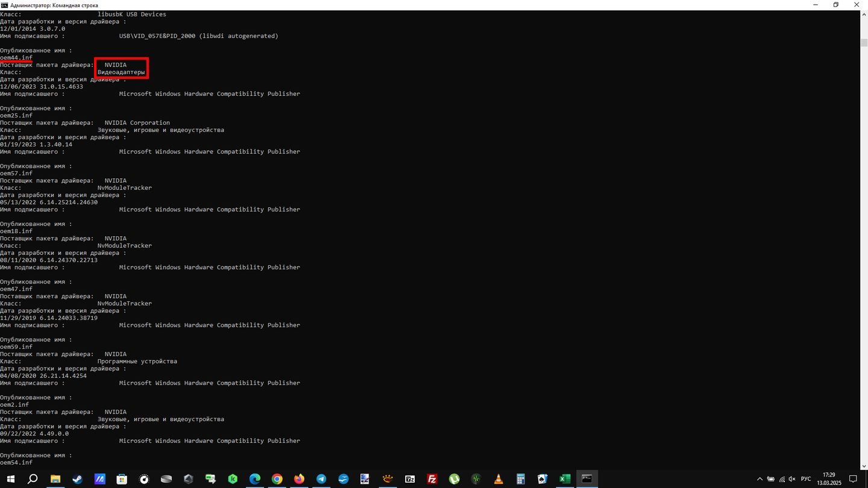The width and height of the screenshot is (868, 488).
Task: Click the NVIDIA Corporation provider text
Action: pos(137,123)
